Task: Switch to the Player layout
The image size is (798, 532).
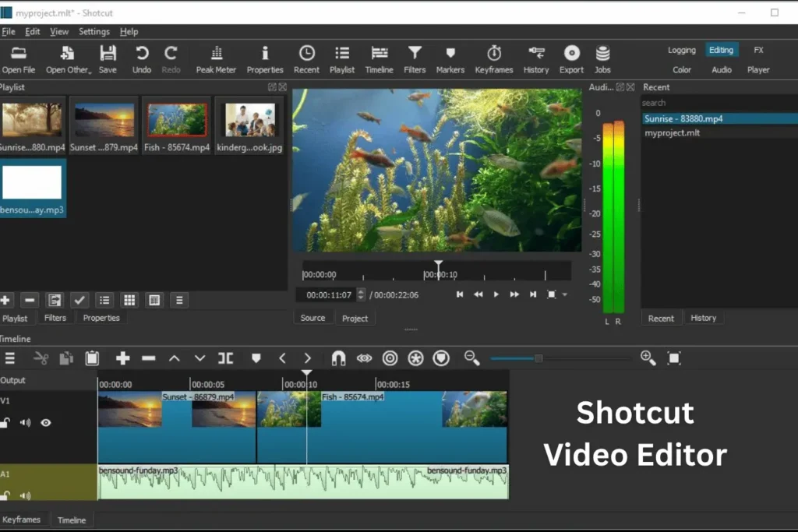Action: (758, 69)
